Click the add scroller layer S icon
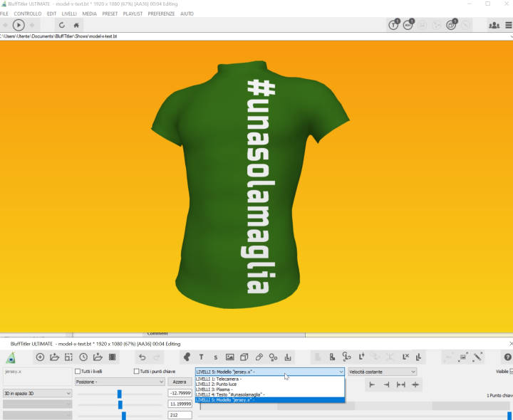The height and width of the screenshot is (420, 513). pos(216,357)
